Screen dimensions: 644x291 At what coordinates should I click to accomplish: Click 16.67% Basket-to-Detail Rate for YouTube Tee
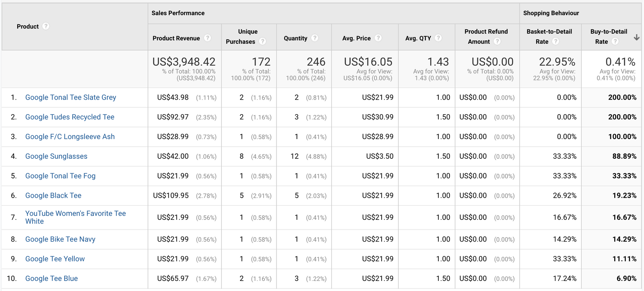565,217
